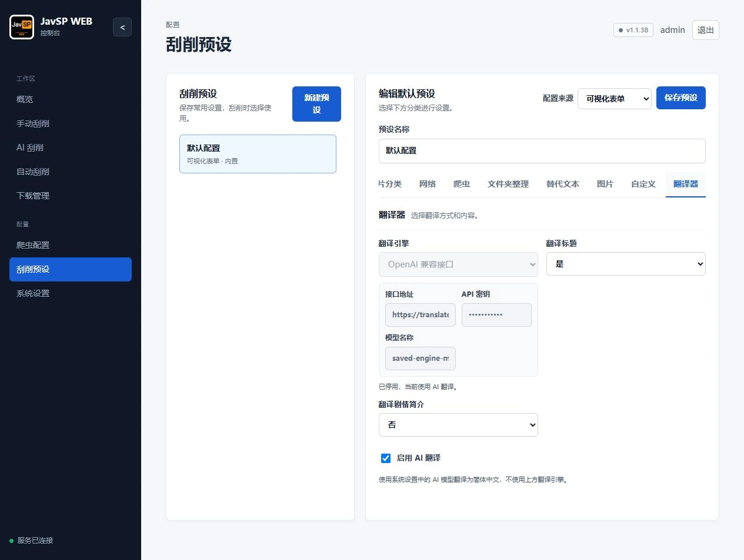Click the 模型名称 input field
Screen dimensions: 744x560
421,358
